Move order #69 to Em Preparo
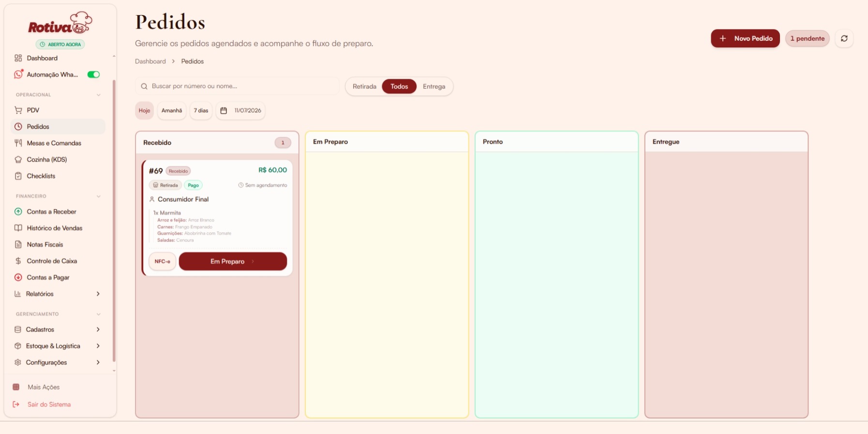Viewport: 868px width, 434px height. tap(233, 261)
